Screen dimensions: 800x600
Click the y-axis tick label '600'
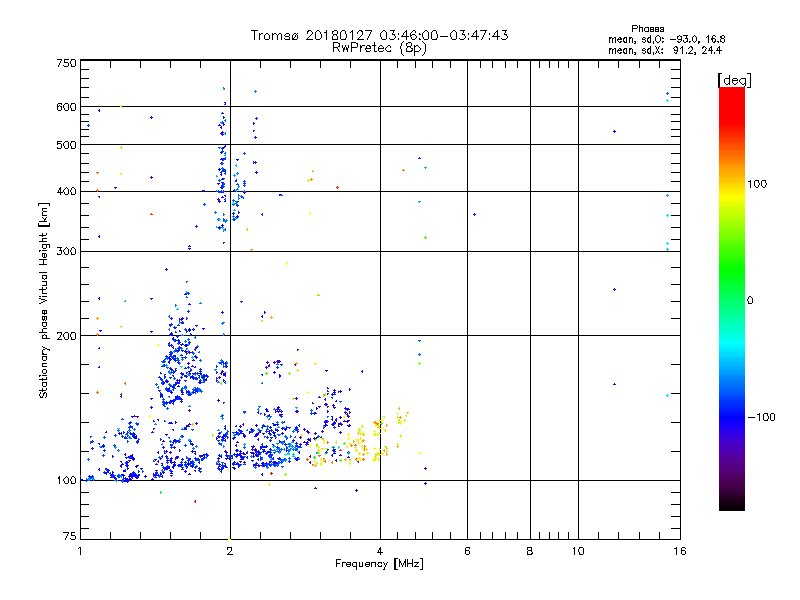tap(66, 107)
